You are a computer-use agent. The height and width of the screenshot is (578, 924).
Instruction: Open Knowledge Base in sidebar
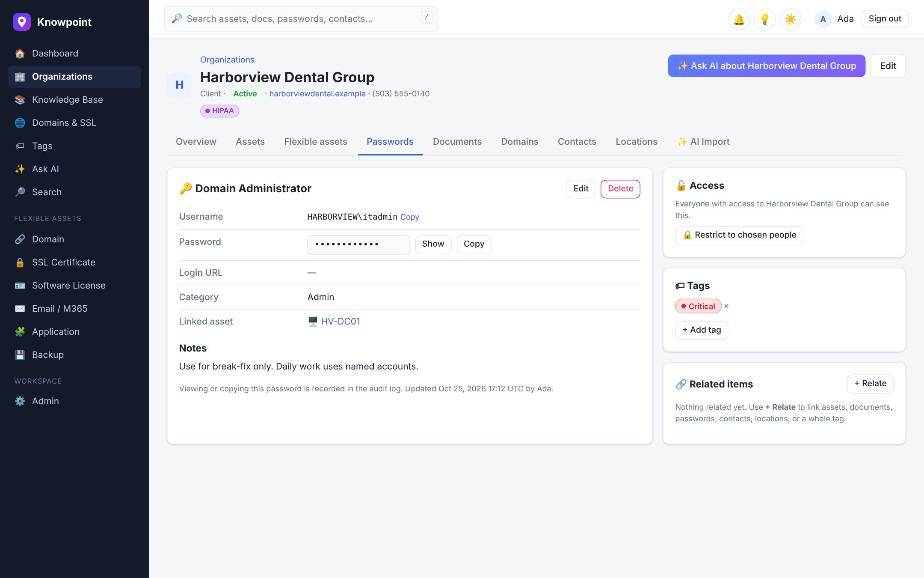pos(74,100)
